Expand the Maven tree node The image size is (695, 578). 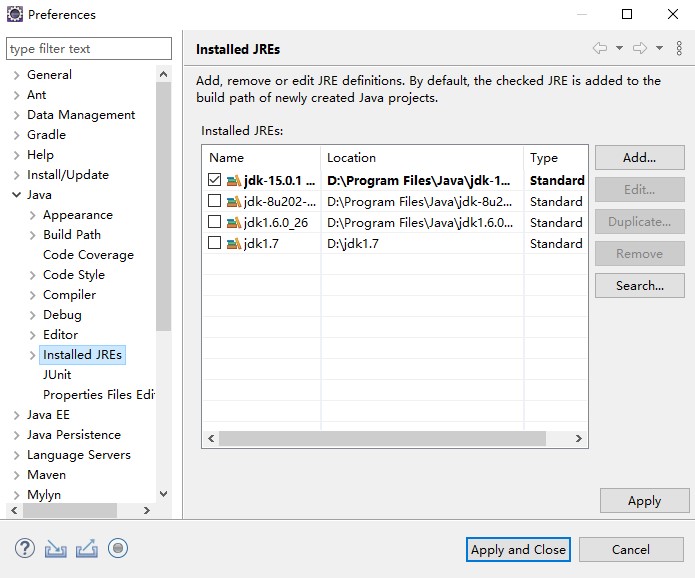click(16, 476)
